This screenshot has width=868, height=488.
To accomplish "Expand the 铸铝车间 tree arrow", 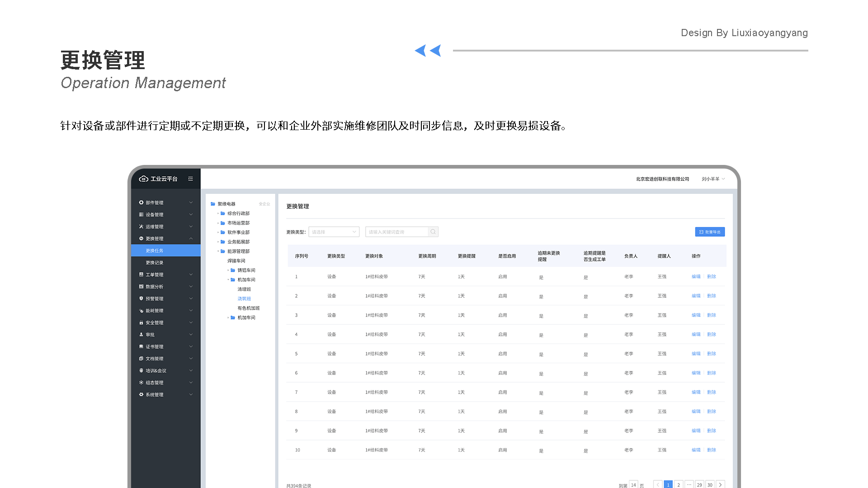I will 228,270.
